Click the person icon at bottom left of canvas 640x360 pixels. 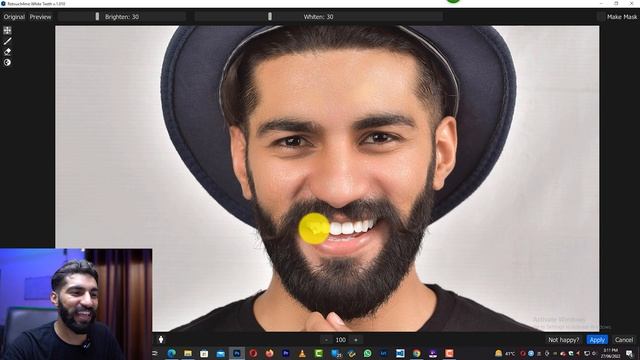[161, 339]
